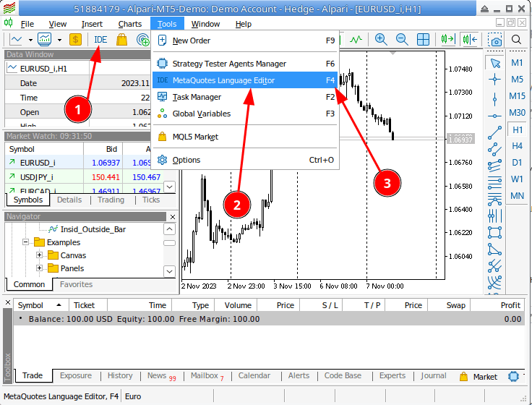Image resolution: width=532 pixels, height=405 pixels.
Task: Open the File menu
Action: tap(27, 24)
